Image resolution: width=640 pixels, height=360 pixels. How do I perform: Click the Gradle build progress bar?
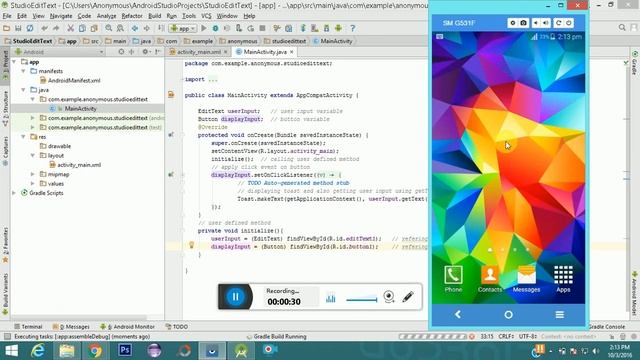click(432, 337)
